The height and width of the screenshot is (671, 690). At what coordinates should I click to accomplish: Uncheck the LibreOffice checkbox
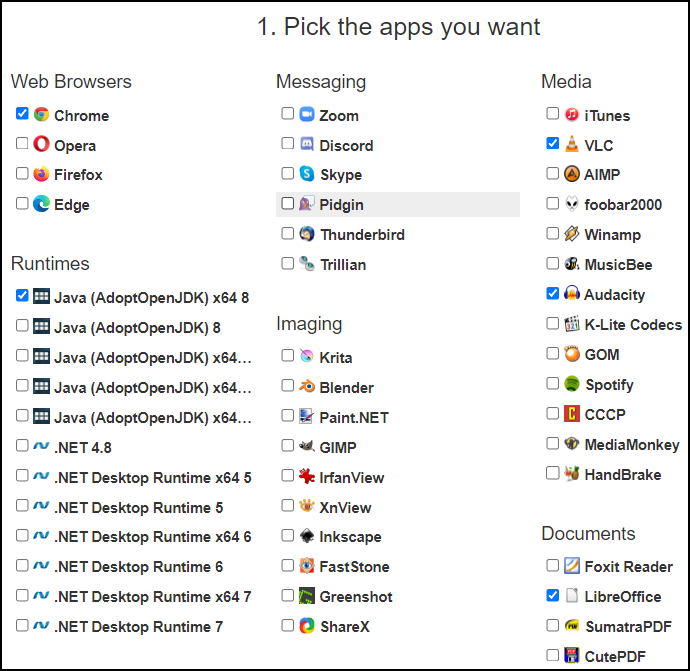click(553, 595)
